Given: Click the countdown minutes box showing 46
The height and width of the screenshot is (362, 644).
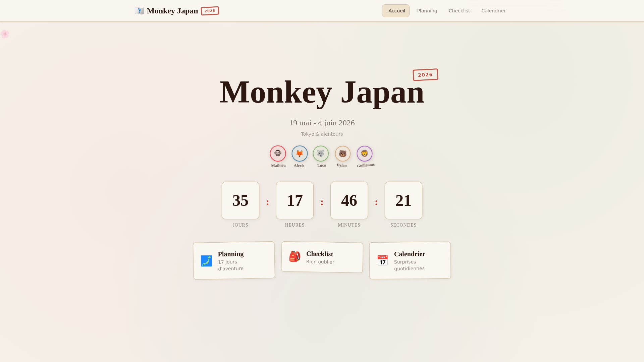Looking at the screenshot, I should pyautogui.click(x=349, y=200).
